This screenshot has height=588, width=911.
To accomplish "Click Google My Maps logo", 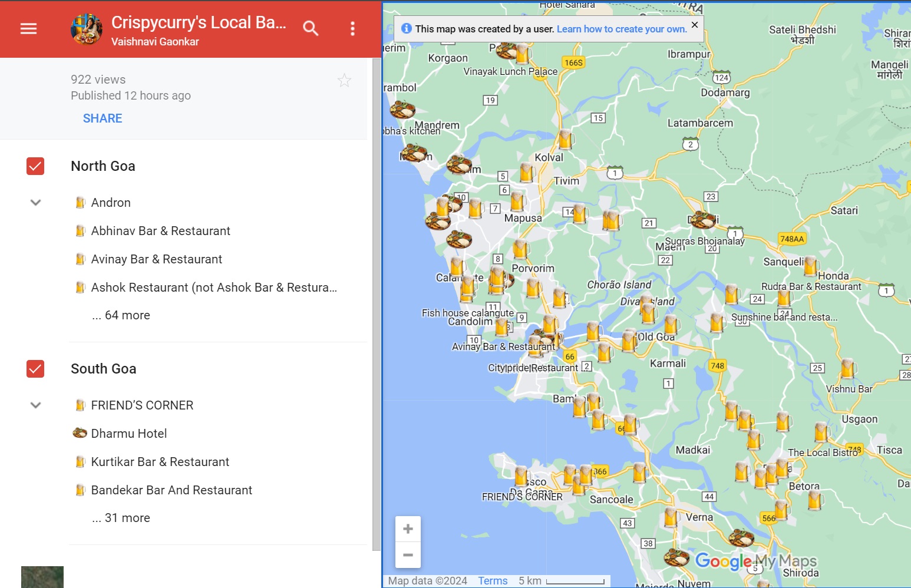I will tap(756, 561).
